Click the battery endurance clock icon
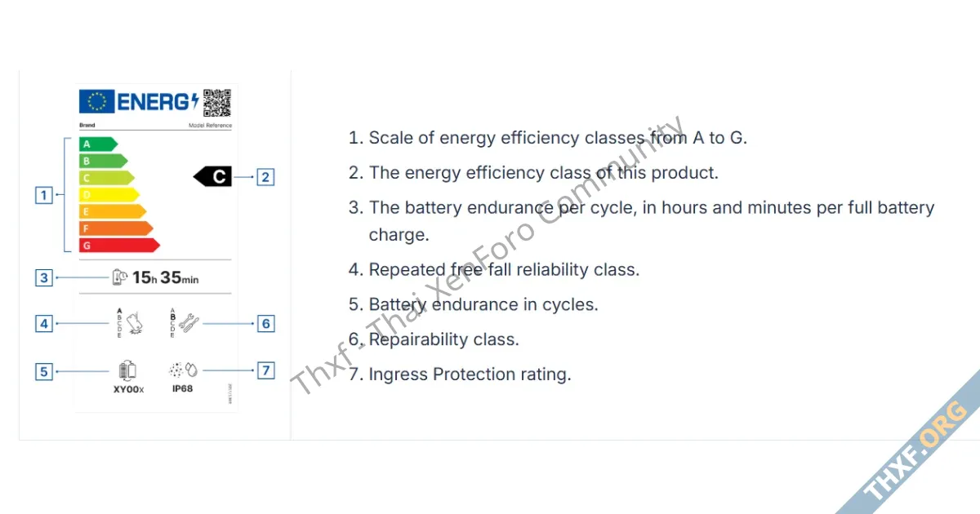 (x=120, y=277)
